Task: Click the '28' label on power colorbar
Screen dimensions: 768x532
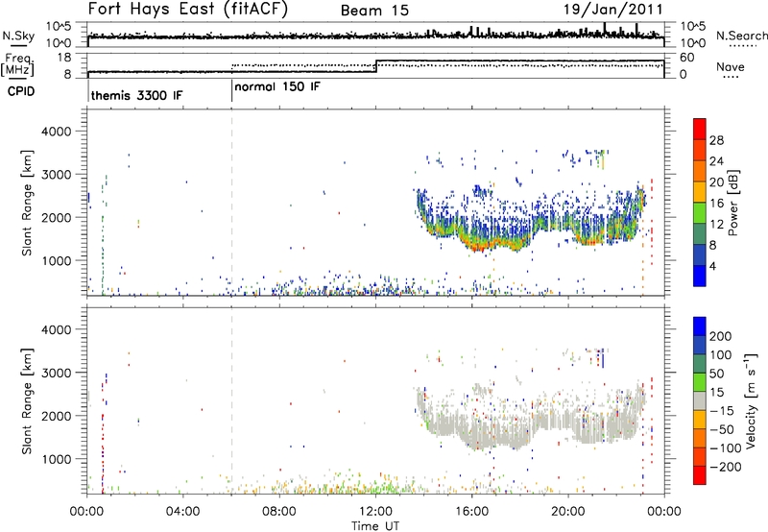Action: pos(716,140)
